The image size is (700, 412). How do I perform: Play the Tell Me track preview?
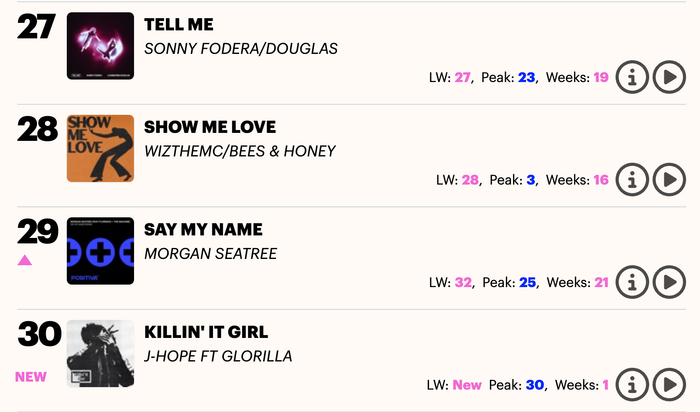[x=669, y=77]
